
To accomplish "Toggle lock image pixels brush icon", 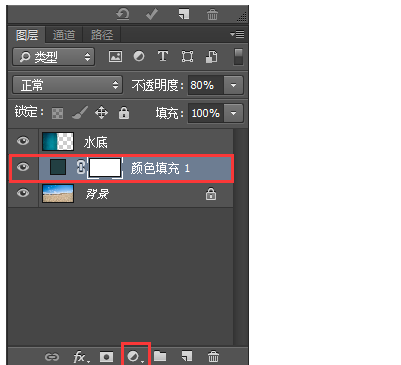I will 80,113.
